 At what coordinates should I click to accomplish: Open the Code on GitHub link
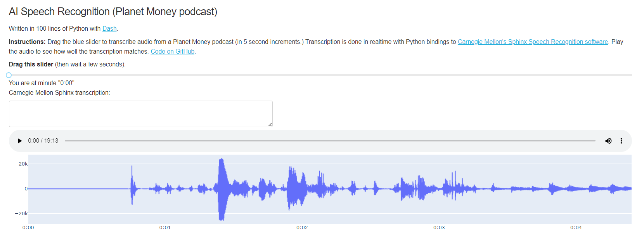pos(172,51)
